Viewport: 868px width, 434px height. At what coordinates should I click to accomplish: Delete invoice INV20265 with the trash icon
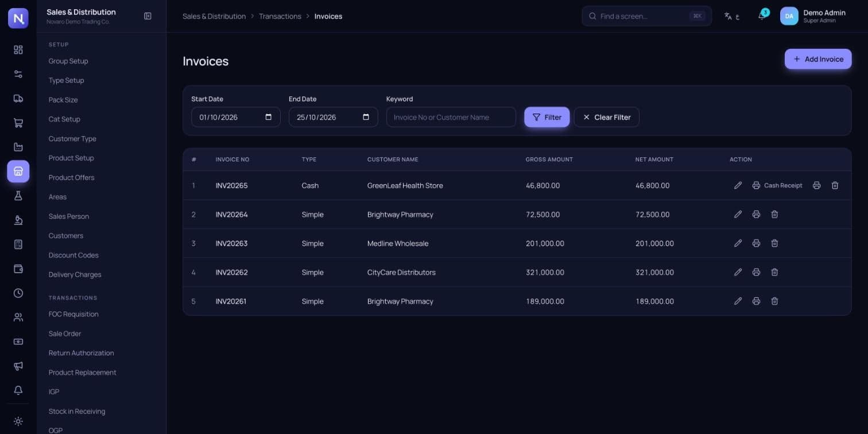[x=835, y=185]
